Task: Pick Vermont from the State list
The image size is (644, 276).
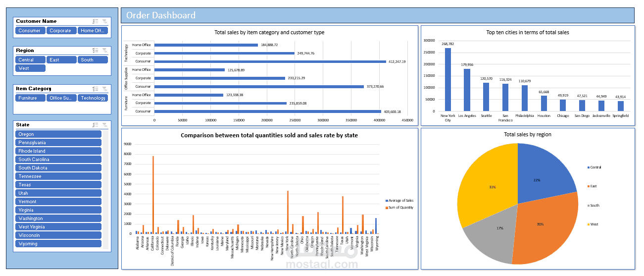Action: coord(58,202)
